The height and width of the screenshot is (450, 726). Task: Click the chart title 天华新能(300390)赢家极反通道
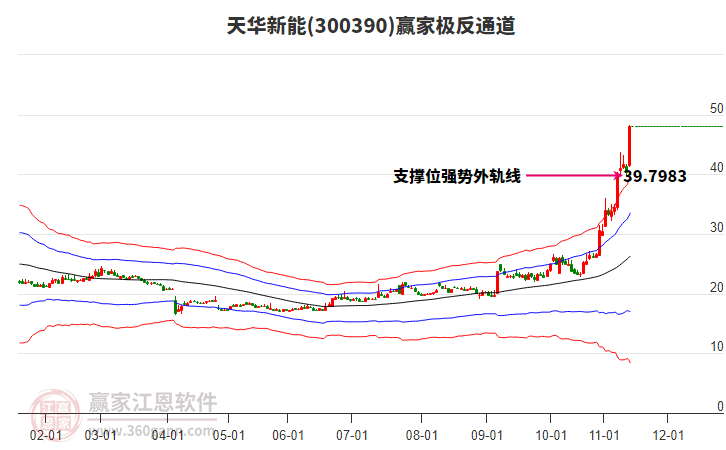coord(371,26)
